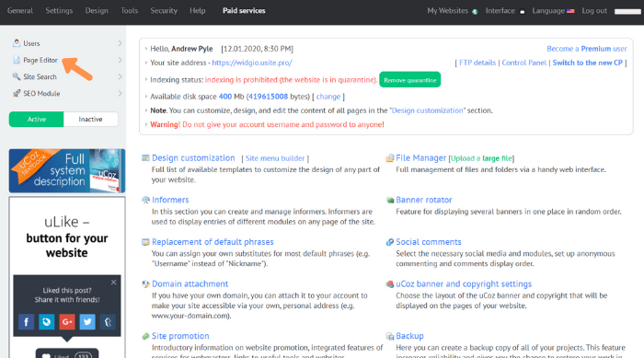Click the File Manager folder icon
The height and width of the screenshot is (358, 644).
point(390,158)
